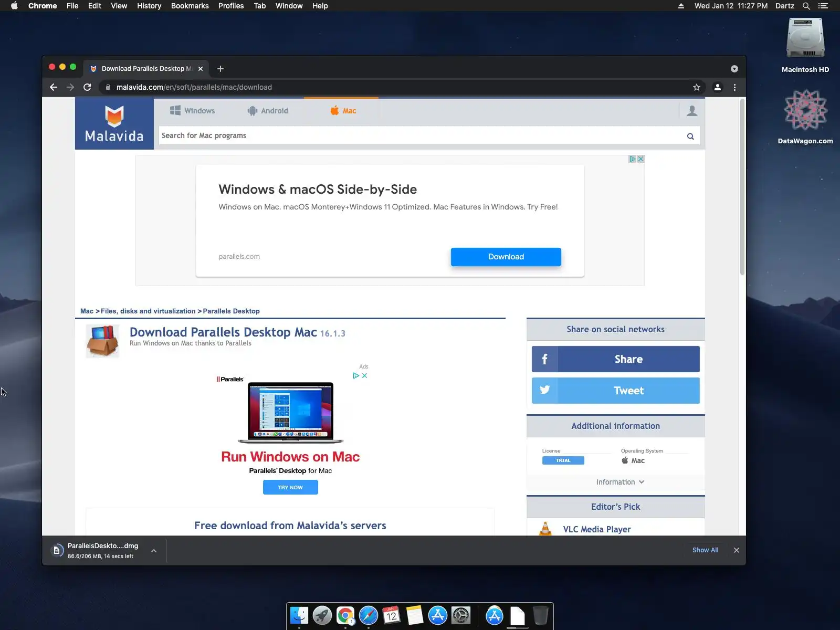Open System Preferences from the Dock

click(461, 615)
